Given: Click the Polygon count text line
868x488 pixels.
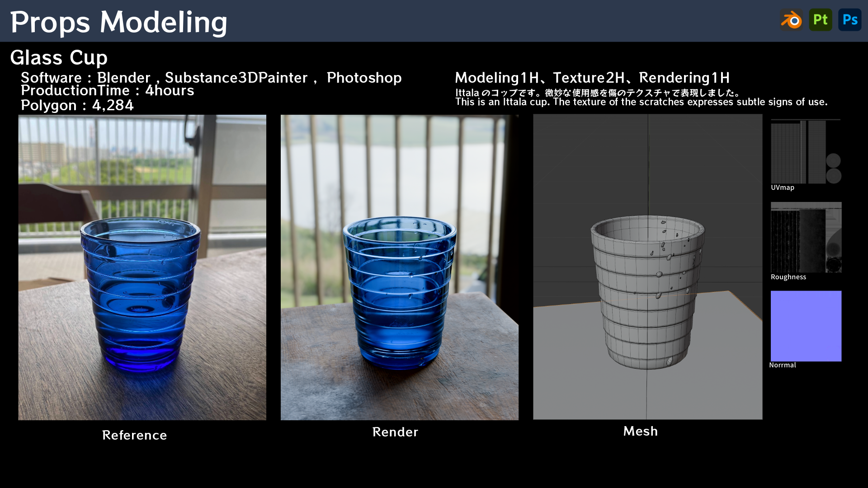Looking at the screenshot, I should 77,105.
